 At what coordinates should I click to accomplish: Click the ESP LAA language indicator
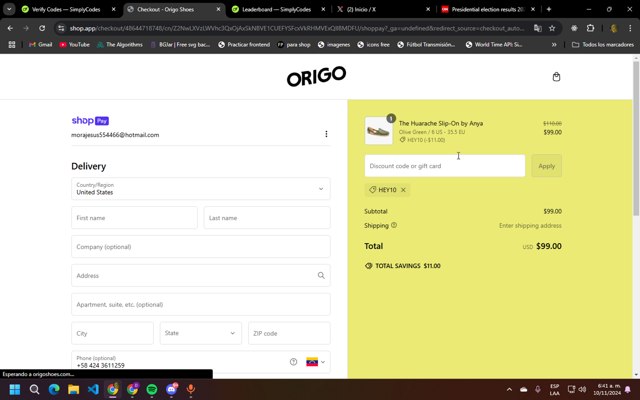[x=554, y=389]
